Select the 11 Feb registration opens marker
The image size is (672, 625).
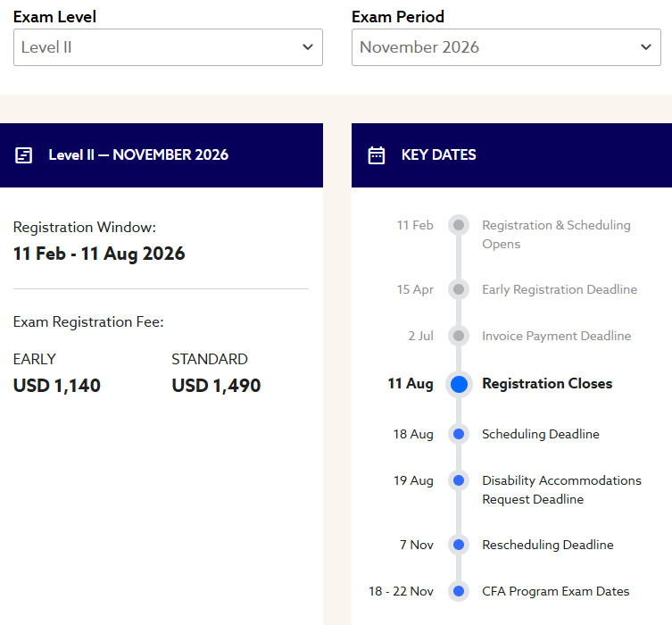point(459,225)
